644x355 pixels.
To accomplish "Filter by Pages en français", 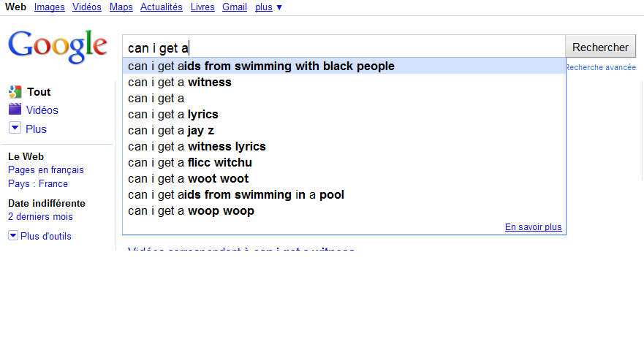I will coord(45,170).
